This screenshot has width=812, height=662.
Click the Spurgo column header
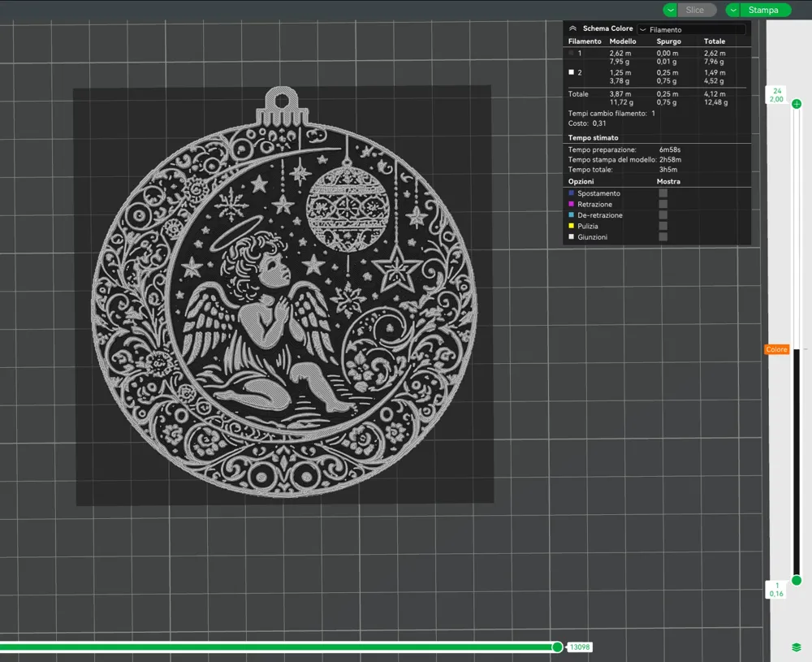[x=668, y=41]
